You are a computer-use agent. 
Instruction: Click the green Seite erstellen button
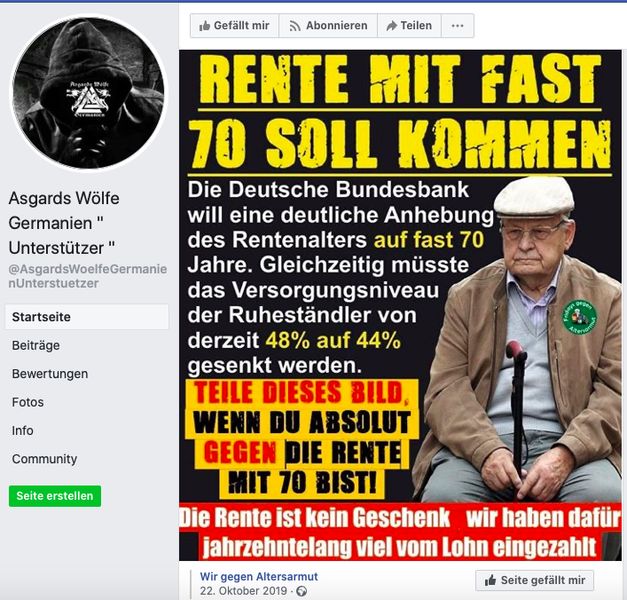point(55,496)
